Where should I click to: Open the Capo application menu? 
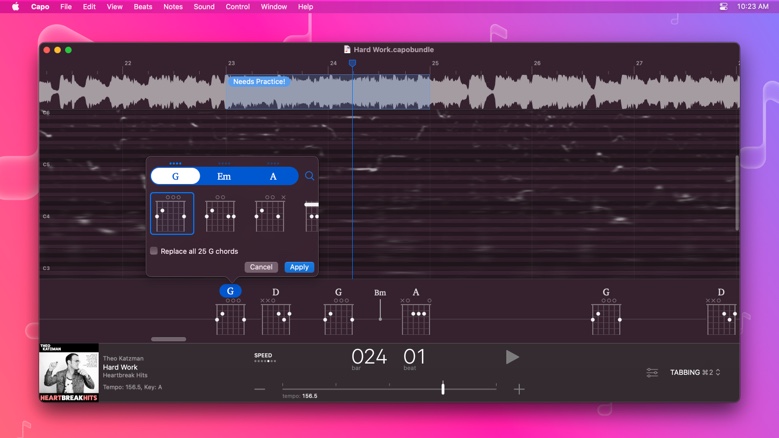[40, 6]
